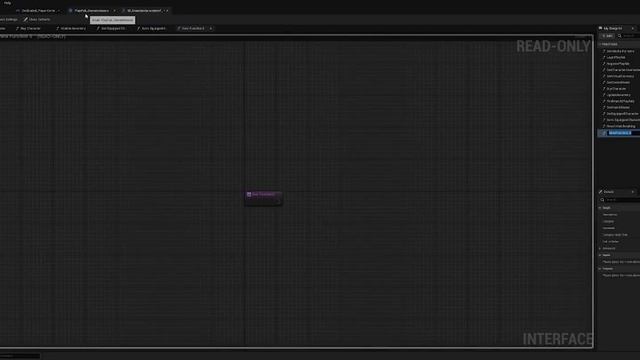Viewport: 640px width, 360px height.
Task: Collapse the Functions section in My Blueprint
Action: click(600, 44)
